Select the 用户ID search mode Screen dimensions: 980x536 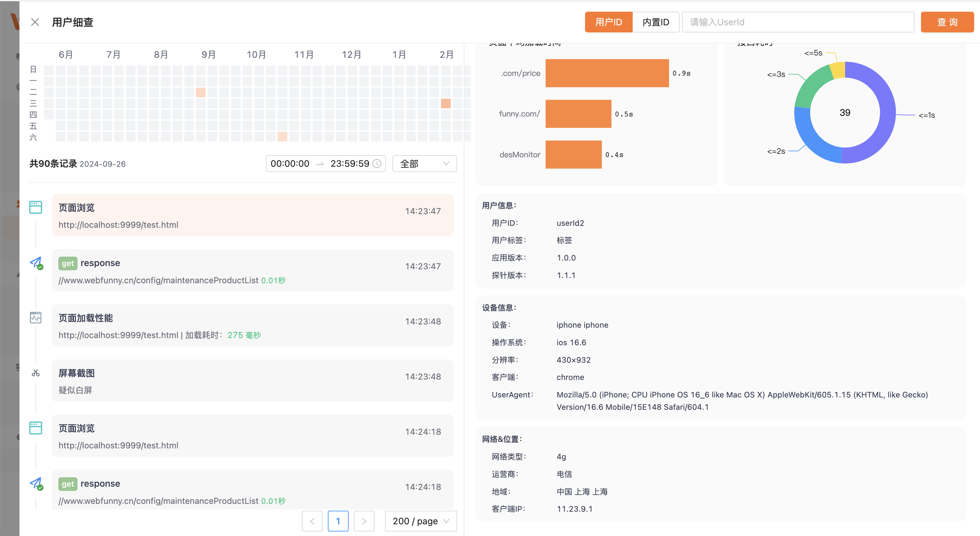click(x=608, y=22)
